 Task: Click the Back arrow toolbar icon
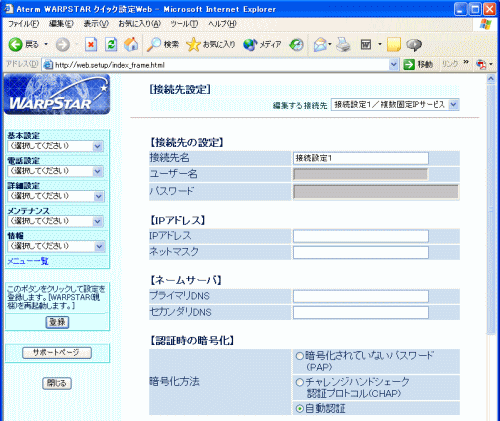point(15,44)
